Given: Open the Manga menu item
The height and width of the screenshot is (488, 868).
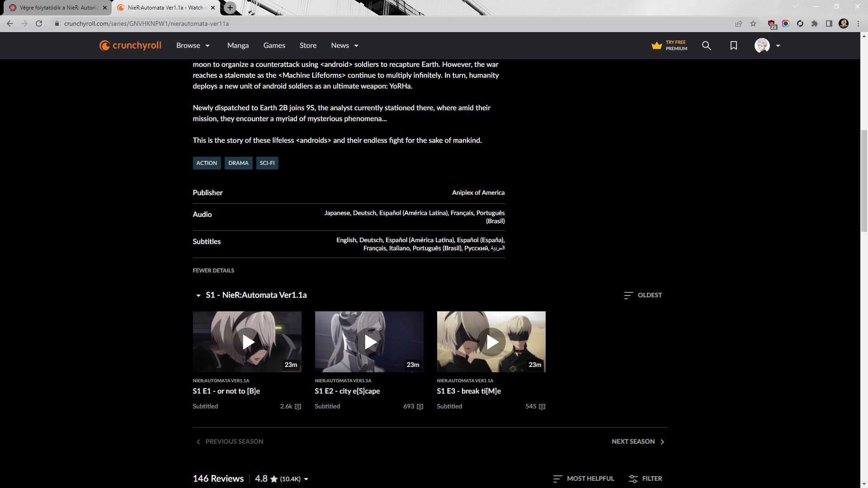Looking at the screenshot, I should tap(238, 46).
